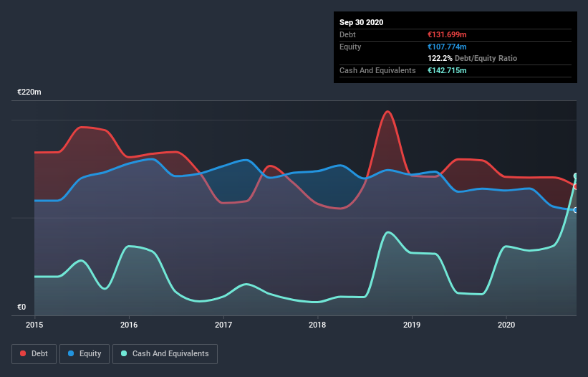This screenshot has height=377, width=588.
Task: Toggle Cash And Equivalents legend button
Action: coord(165,354)
